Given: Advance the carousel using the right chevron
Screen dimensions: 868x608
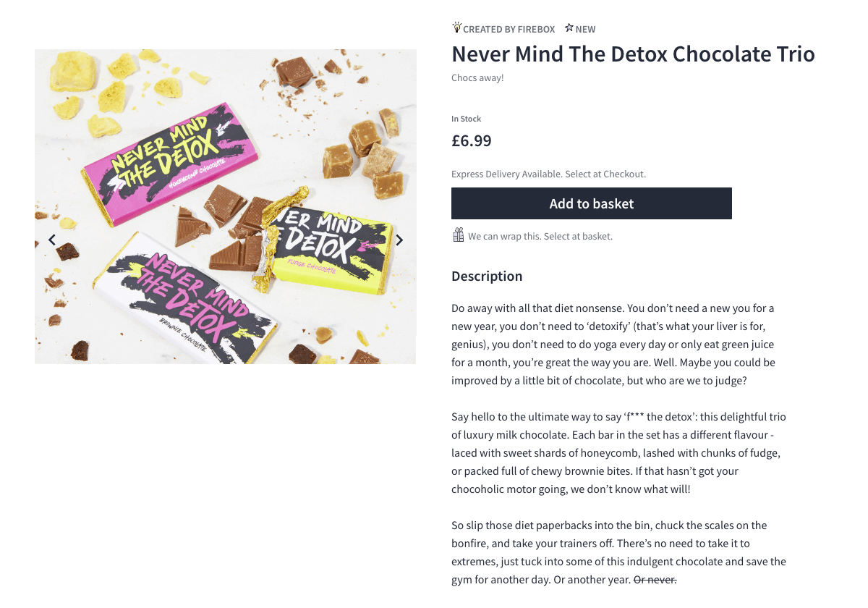Looking at the screenshot, I should point(399,239).
